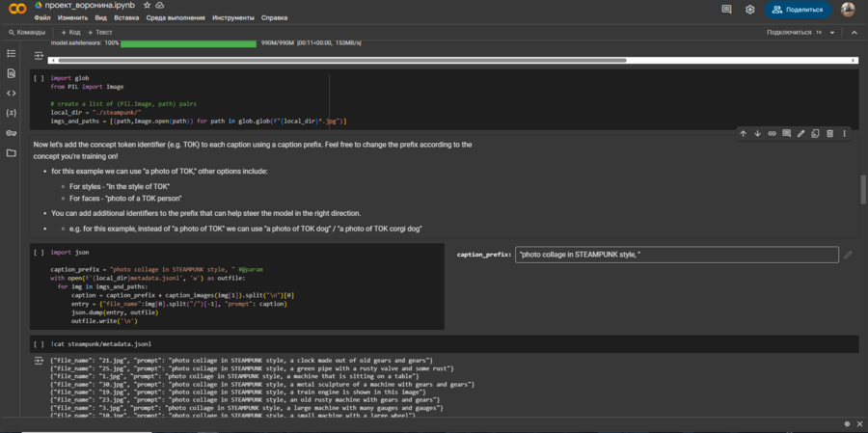Open the Инструменты menu
Image resolution: width=868 pixels, height=433 pixels.
[x=233, y=17]
